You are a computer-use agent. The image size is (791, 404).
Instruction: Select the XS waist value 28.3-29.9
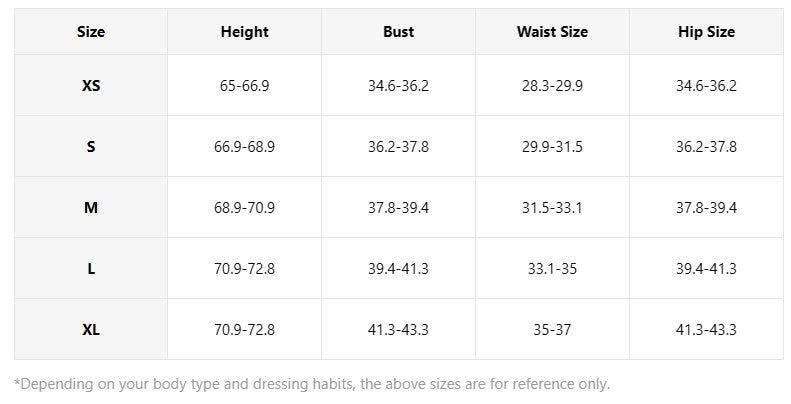click(x=552, y=85)
